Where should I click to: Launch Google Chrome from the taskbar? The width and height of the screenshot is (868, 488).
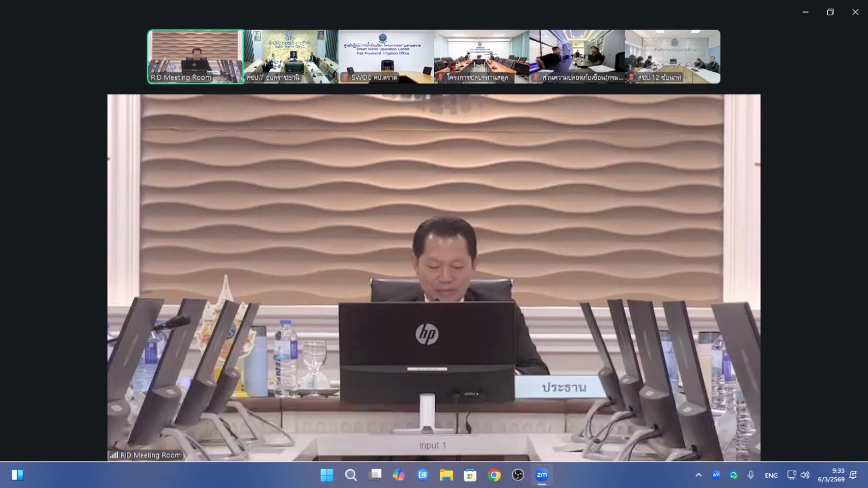pyautogui.click(x=494, y=475)
